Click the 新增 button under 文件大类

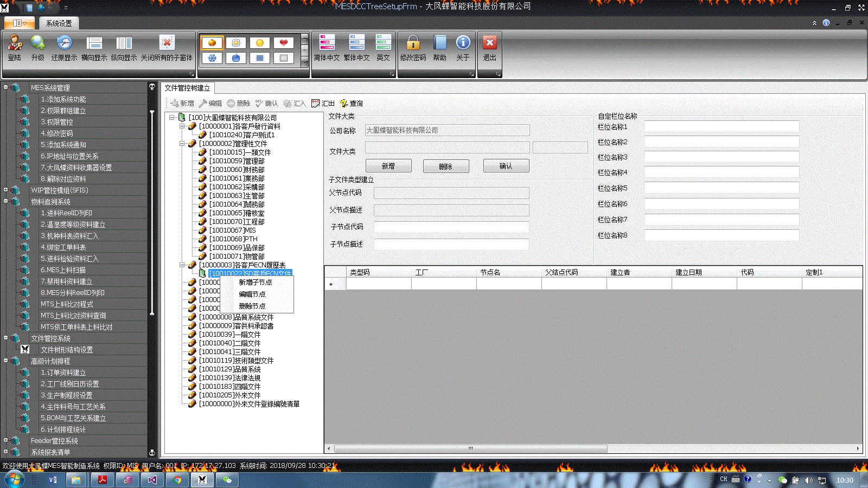[x=388, y=166]
